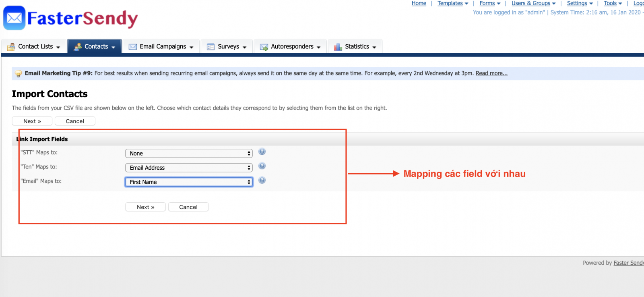
Task: Open the "Email" Maps to dropdown
Action: pyautogui.click(x=188, y=182)
